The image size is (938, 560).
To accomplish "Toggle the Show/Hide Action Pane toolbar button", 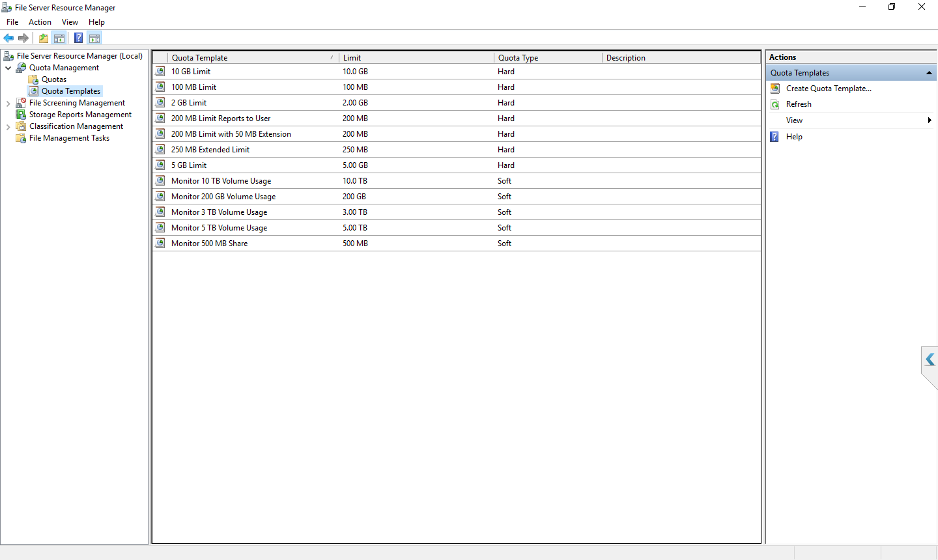I will coord(94,38).
